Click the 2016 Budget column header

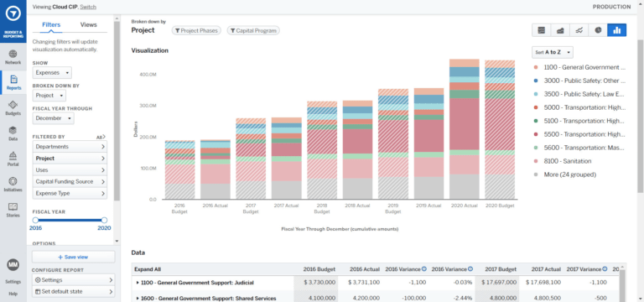tap(319, 269)
